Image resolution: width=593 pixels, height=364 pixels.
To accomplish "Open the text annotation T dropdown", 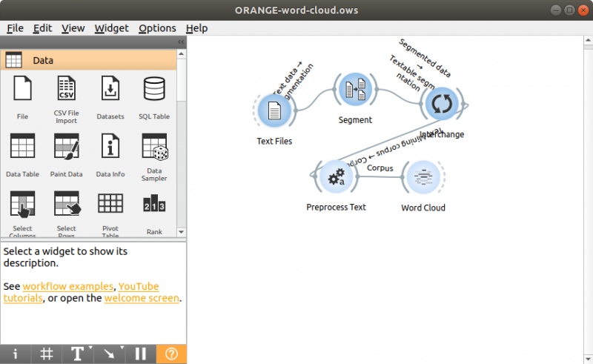I will click(78, 354).
